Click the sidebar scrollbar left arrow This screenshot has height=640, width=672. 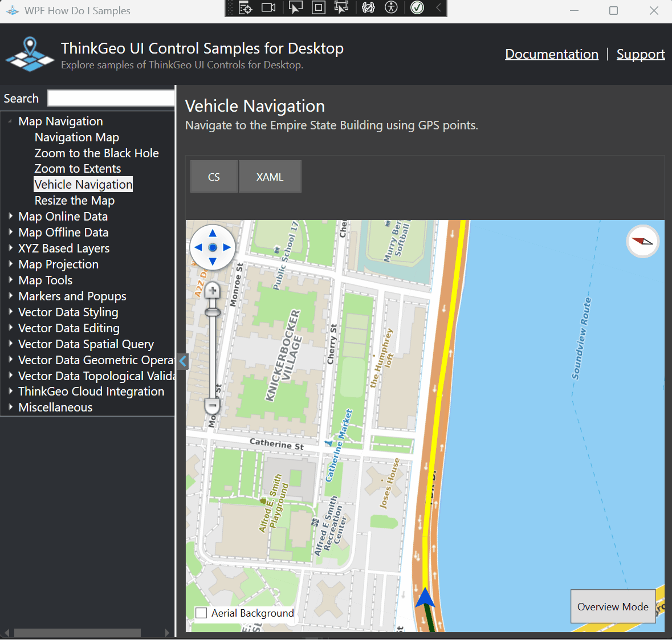click(6, 633)
